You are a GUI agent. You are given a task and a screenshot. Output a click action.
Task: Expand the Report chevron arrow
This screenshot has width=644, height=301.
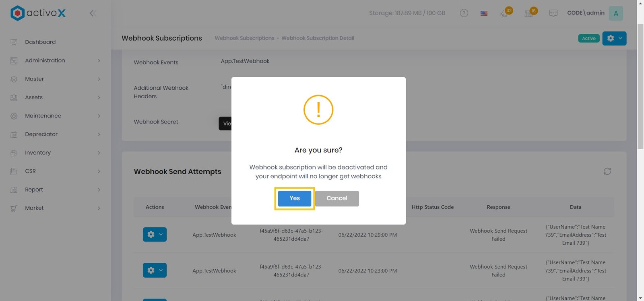(99, 190)
